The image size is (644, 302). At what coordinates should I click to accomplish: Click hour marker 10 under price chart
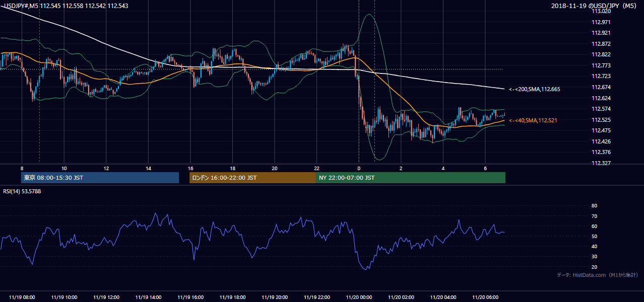click(64, 168)
